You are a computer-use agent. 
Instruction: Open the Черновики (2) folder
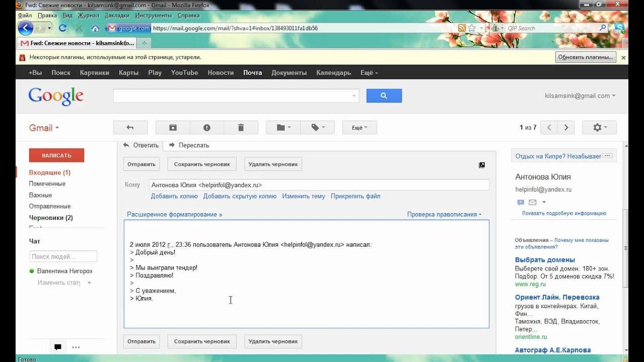point(51,218)
